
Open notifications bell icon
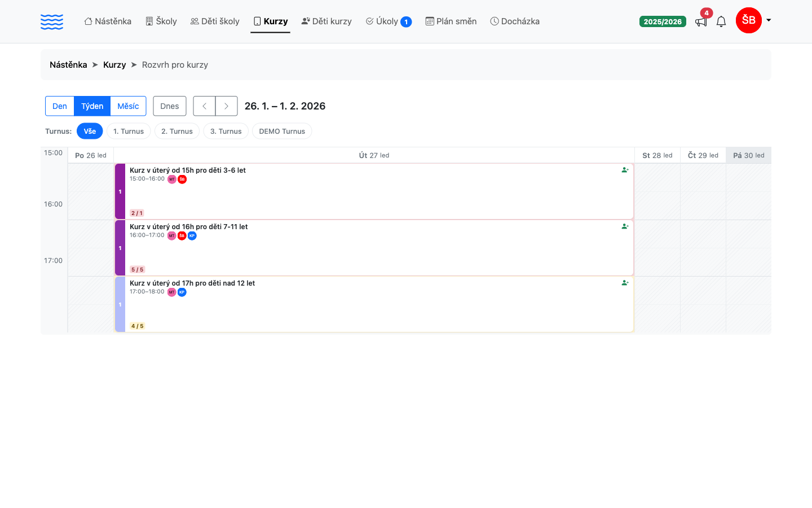click(721, 21)
